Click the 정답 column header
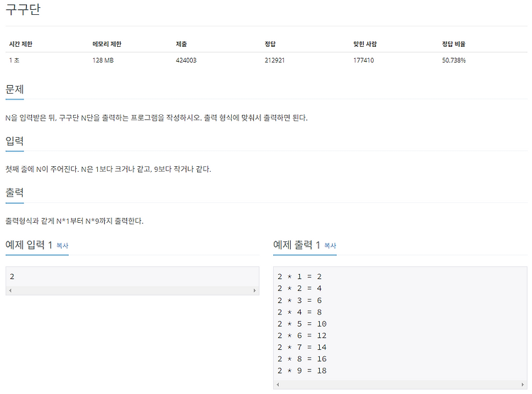The height and width of the screenshot is (394, 532). pos(270,44)
